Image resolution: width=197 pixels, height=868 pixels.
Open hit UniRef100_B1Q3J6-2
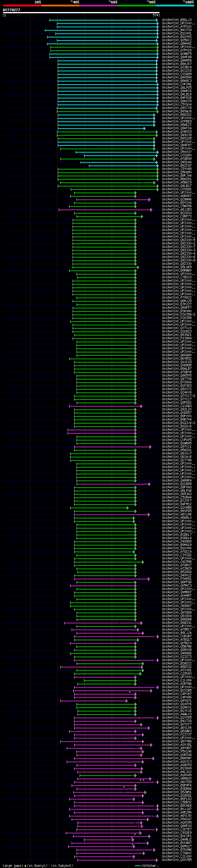coord(179,423)
